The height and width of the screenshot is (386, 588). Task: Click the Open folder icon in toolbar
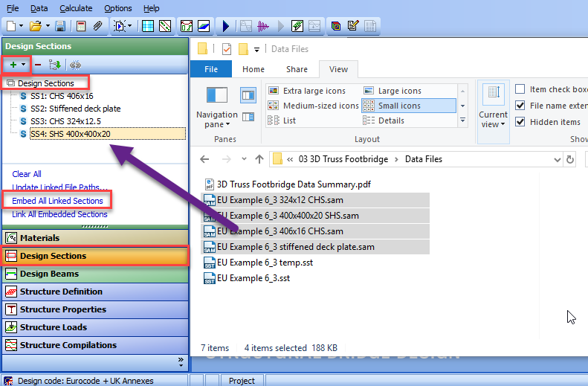click(x=36, y=26)
